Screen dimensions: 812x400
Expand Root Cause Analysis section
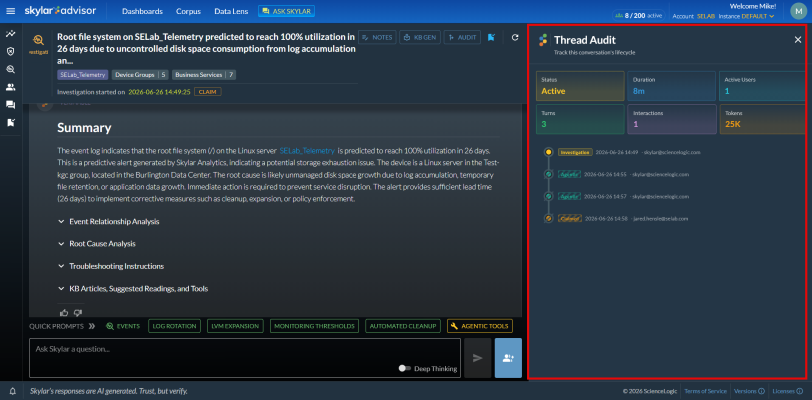[x=97, y=244]
